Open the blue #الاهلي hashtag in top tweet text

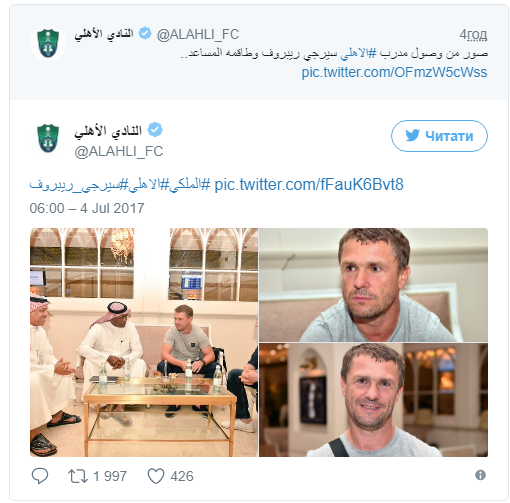click(358, 53)
